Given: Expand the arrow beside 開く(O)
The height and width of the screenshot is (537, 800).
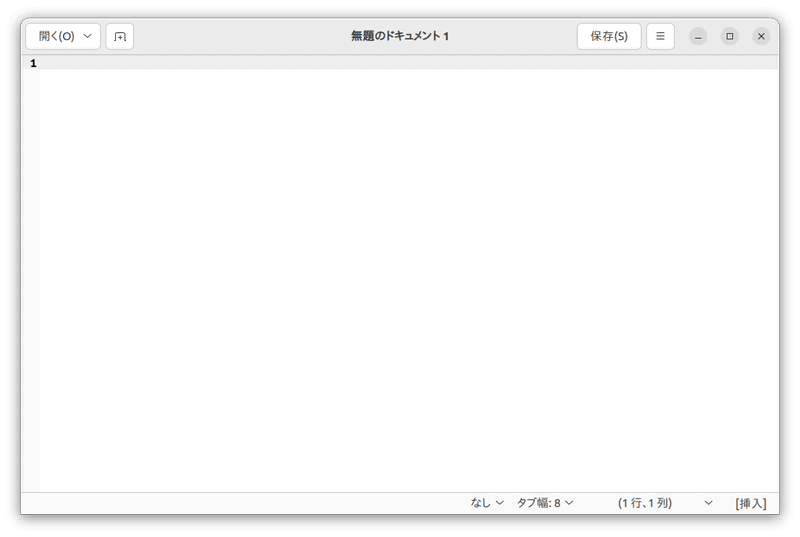Looking at the screenshot, I should click(88, 36).
